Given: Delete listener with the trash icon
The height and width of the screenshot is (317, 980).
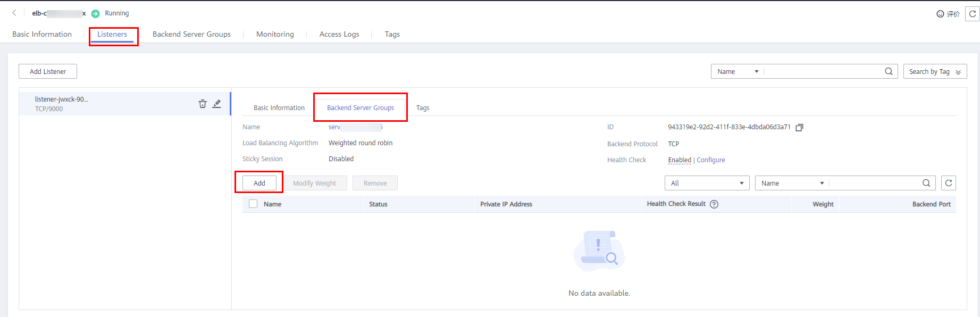Looking at the screenshot, I should click(202, 104).
